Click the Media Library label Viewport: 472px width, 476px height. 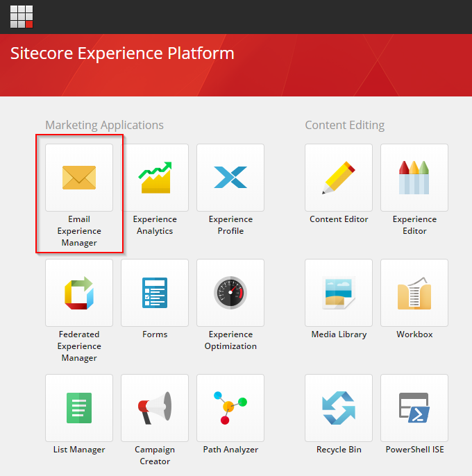pyautogui.click(x=339, y=334)
